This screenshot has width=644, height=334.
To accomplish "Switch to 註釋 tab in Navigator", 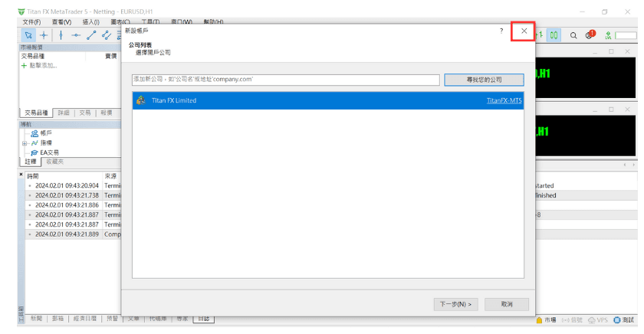I will click(x=31, y=162).
